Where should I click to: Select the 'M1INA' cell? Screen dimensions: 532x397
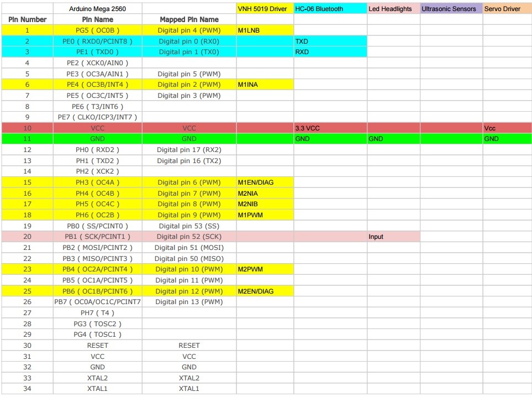(265, 85)
